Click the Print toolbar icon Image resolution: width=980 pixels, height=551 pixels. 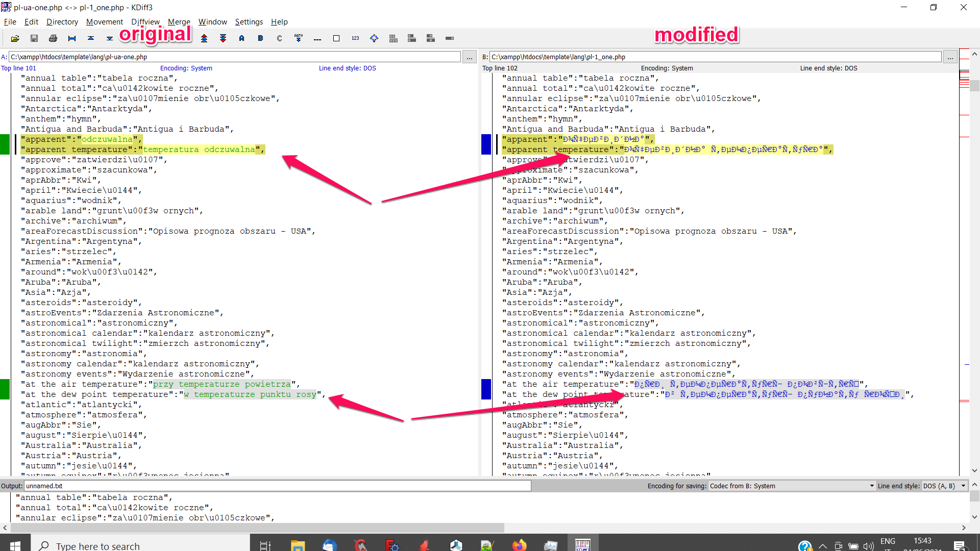click(53, 38)
